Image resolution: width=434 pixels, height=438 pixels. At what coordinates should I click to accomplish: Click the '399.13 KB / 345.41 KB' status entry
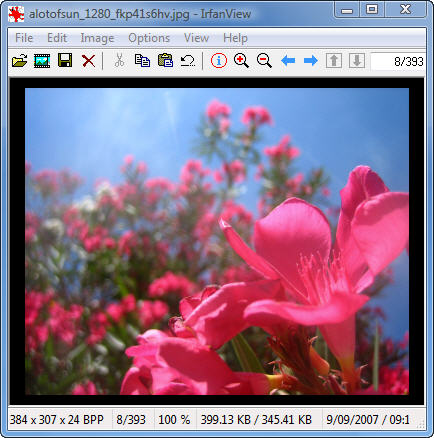coord(256,420)
